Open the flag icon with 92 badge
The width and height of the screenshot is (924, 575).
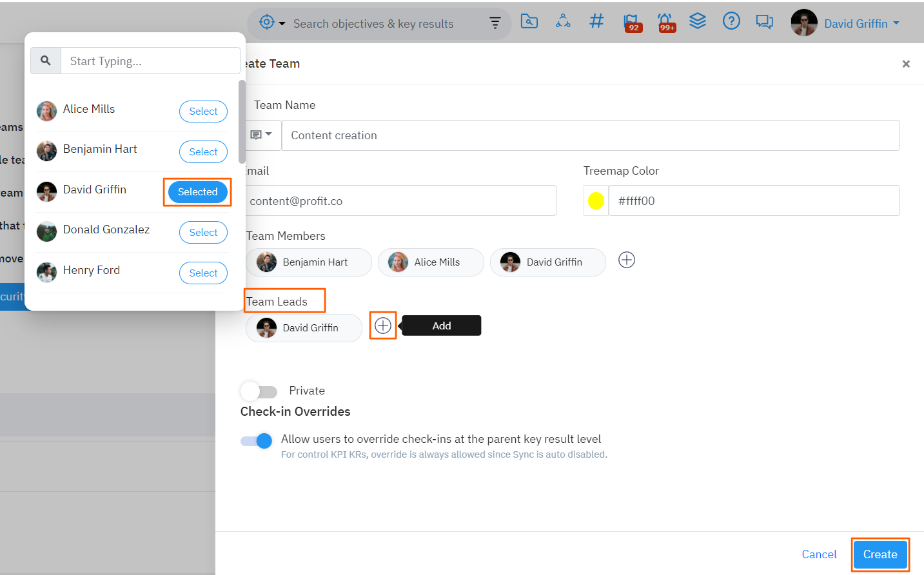pos(631,23)
